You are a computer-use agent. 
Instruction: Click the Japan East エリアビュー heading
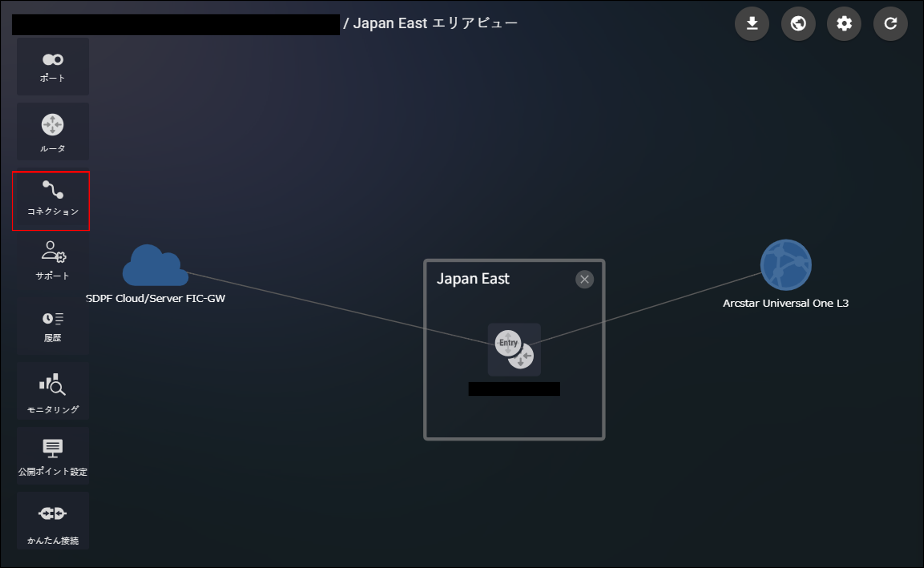(435, 23)
